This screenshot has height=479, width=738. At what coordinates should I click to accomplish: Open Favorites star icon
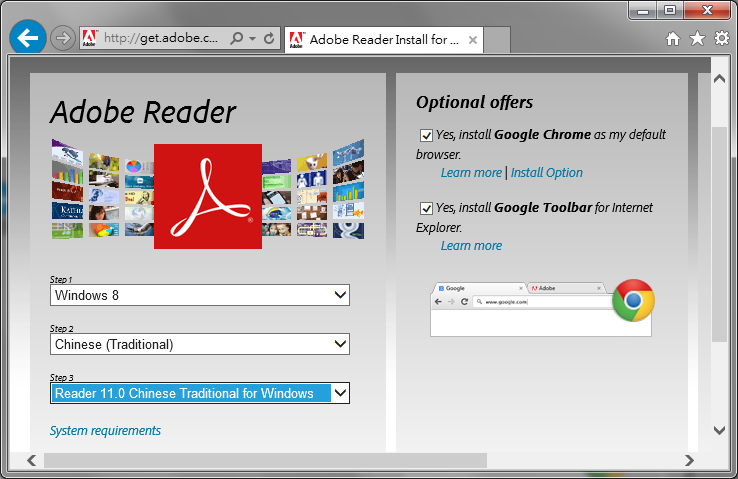point(697,39)
